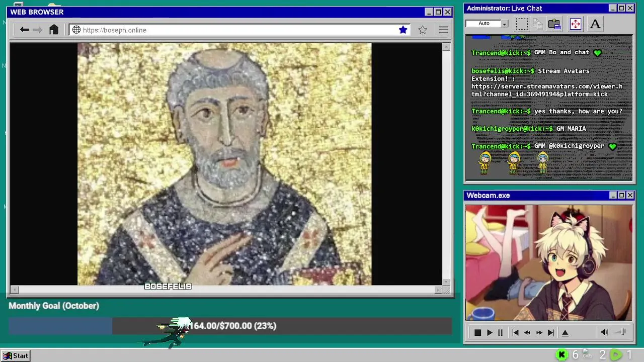This screenshot has height=362, width=644.
Task: Click the browser horizontal scrollbar right arrow
Action: click(x=438, y=290)
